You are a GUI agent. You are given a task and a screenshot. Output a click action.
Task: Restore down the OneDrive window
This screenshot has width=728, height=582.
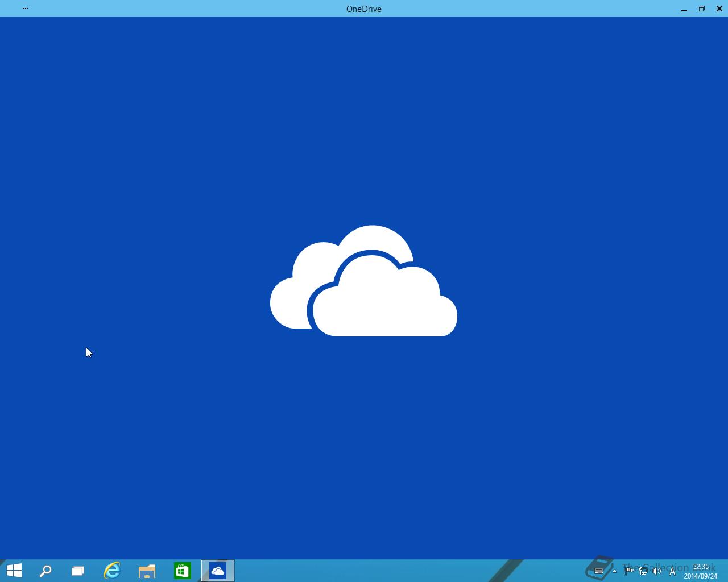(702, 9)
